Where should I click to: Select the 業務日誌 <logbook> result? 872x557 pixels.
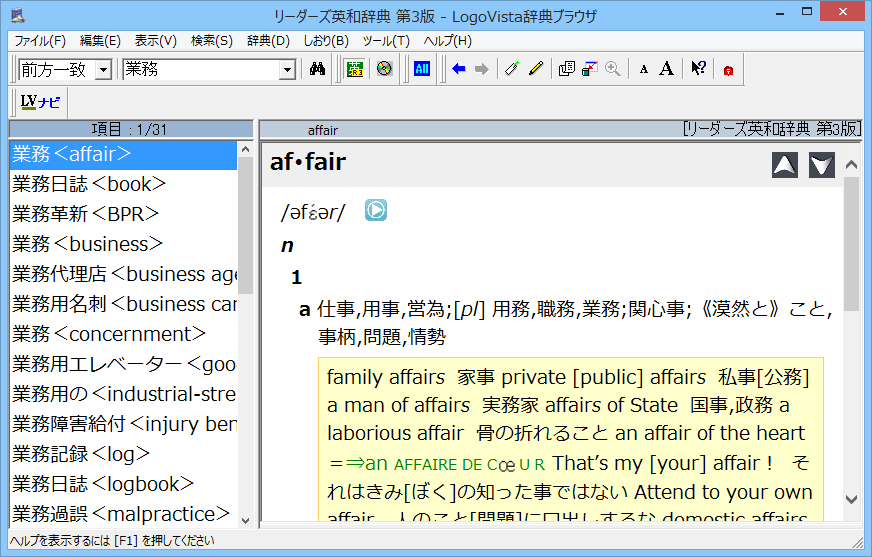coord(123,484)
